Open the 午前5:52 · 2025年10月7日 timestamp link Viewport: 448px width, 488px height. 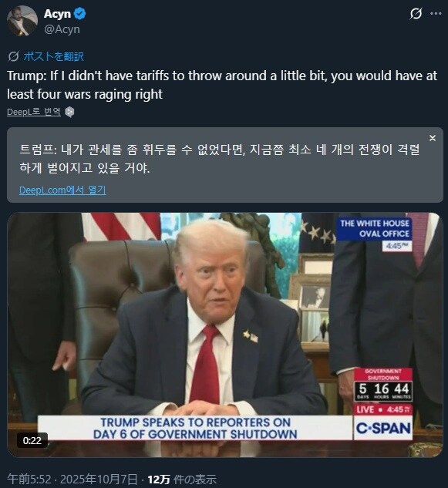[72, 480]
